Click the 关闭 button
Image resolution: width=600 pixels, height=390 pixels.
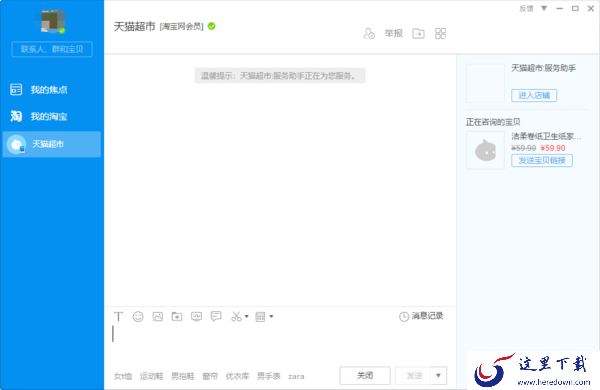[x=365, y=375]
